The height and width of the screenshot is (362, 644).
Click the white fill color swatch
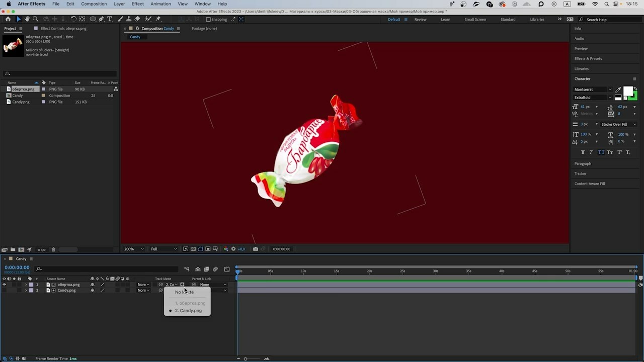pyautogui.click(x=627, y=92)
